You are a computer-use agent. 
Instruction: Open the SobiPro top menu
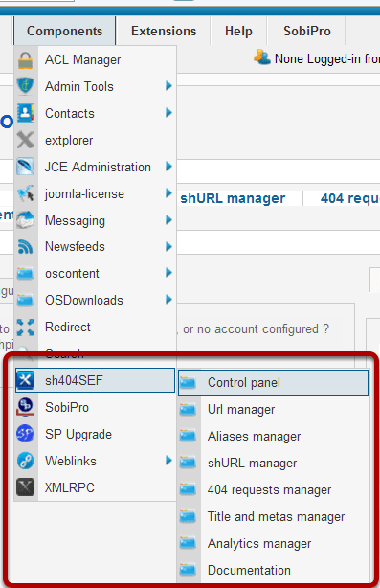(x=307, y=31)
